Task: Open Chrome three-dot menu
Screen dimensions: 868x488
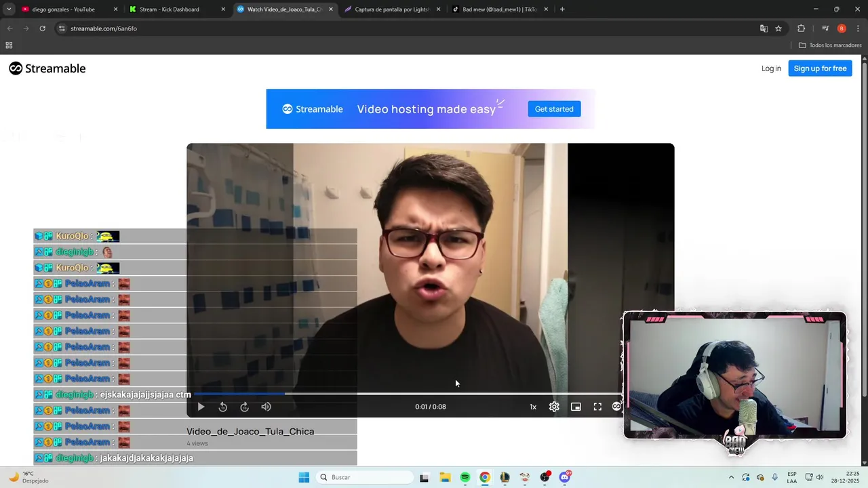Action: (x=859, y=28)
